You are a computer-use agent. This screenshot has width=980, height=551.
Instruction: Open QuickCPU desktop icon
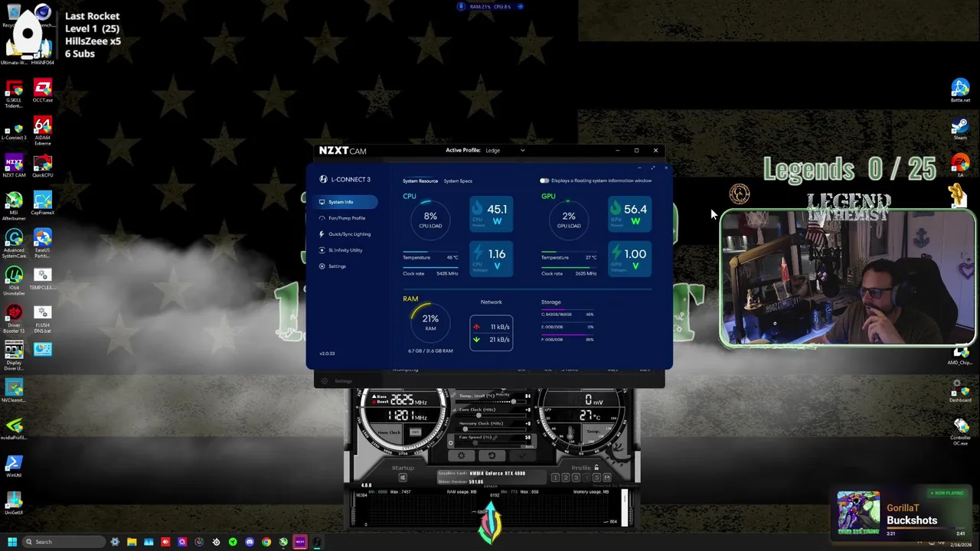[43, 165]
